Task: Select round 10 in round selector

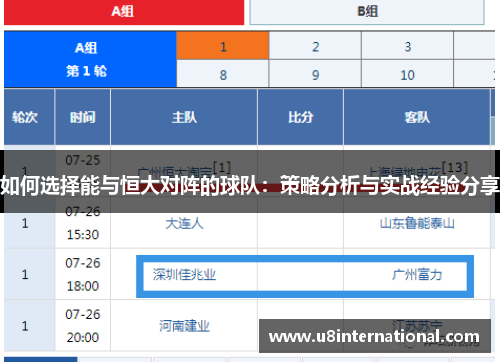Action: [x=407, y=74]
